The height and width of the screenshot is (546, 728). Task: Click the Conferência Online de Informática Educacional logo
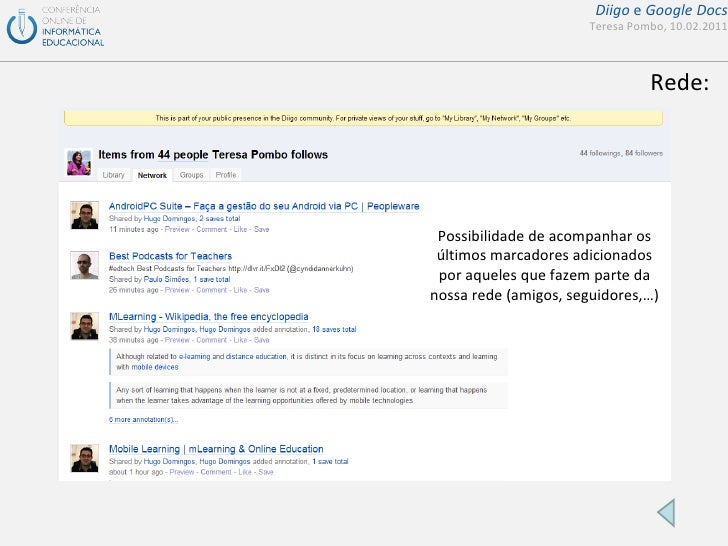click(56, 26)
